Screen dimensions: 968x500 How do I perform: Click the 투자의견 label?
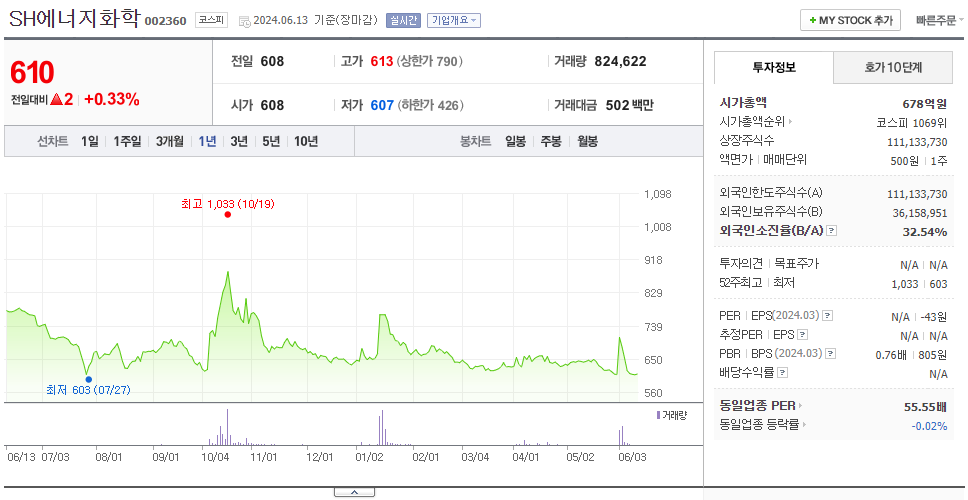(741, 264)
